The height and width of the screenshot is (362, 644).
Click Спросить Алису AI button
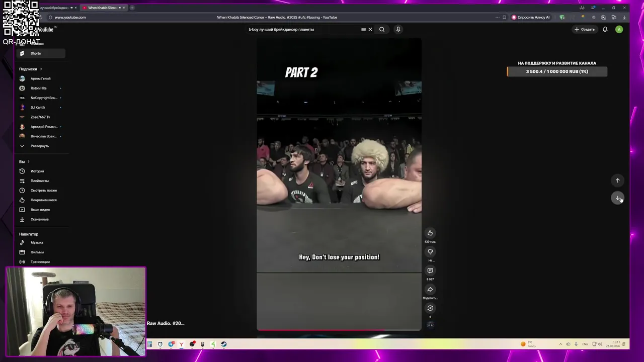530,17
